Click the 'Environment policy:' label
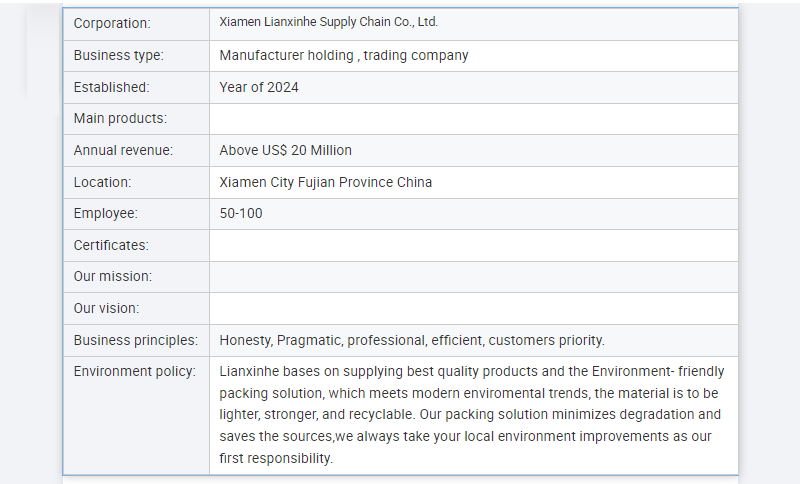The width and height of the screenshot is (800, 484). point(134,371)
